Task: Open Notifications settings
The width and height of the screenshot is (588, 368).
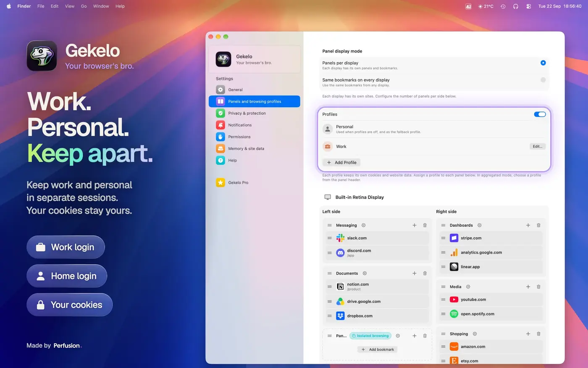Action: (x=254, y=125)
